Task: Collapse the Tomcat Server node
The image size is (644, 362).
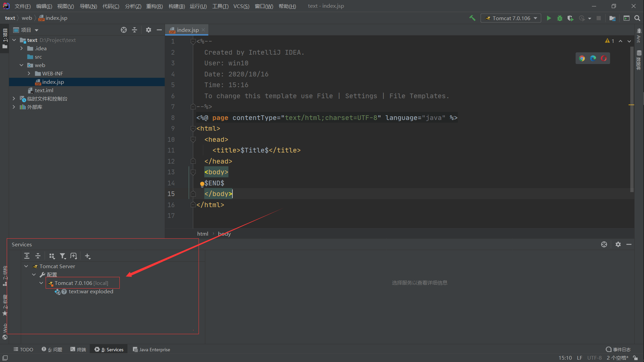Action: click(26, 266)
